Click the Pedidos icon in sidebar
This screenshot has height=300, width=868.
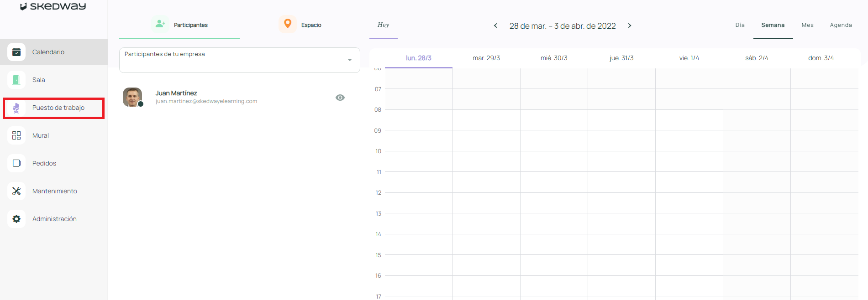[x=16, y=163]
